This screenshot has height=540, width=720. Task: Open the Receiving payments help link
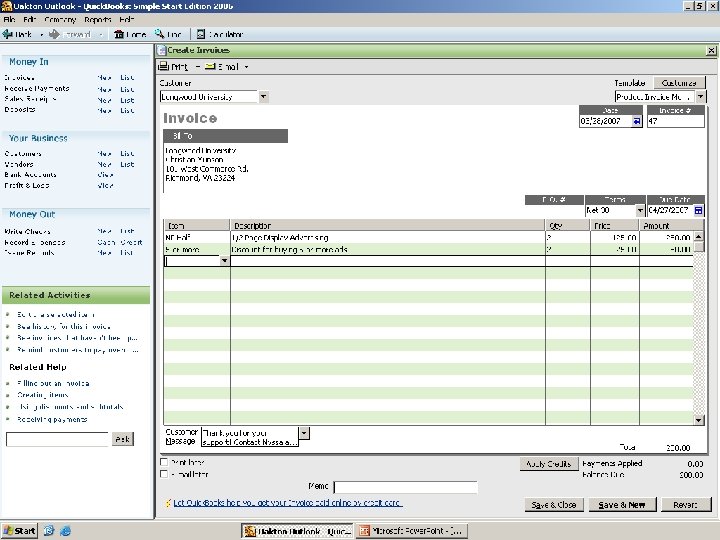(52, 419)
